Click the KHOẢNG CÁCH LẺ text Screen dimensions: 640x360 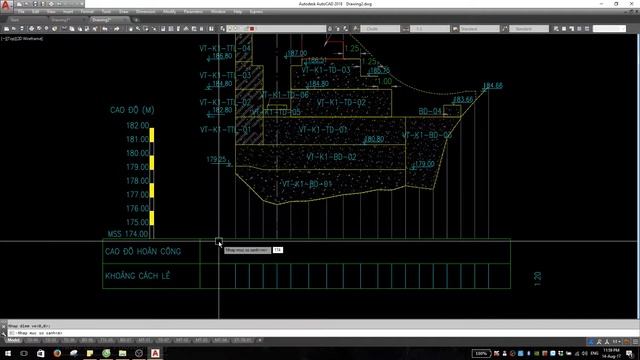click(x=138, y=276)
